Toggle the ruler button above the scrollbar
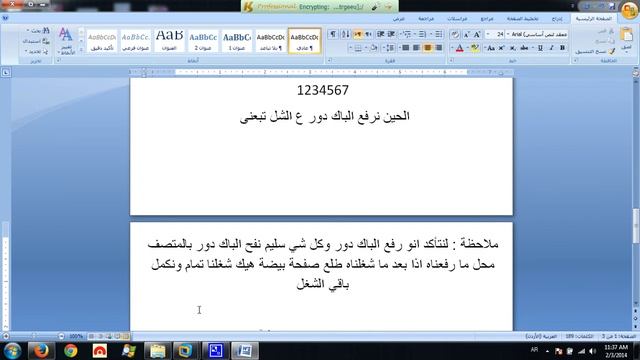Image resolution: width=640 pixels, height=360 pixels. click(x=636, y=73)
